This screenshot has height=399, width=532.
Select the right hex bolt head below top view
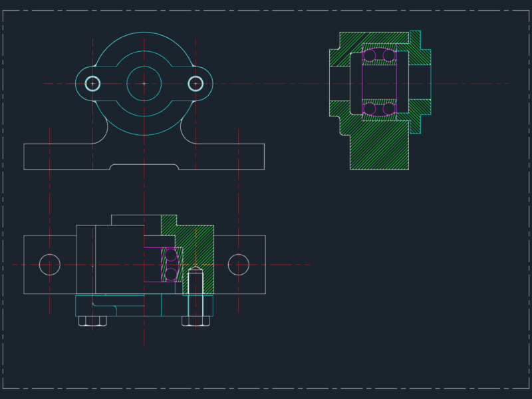click(196, 321)
